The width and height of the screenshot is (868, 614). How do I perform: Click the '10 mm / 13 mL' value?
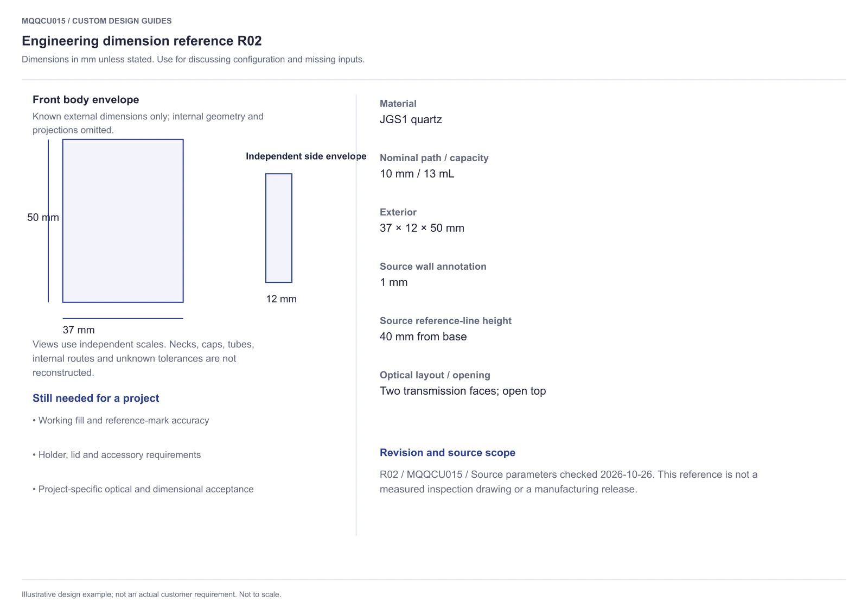[417, 174]
